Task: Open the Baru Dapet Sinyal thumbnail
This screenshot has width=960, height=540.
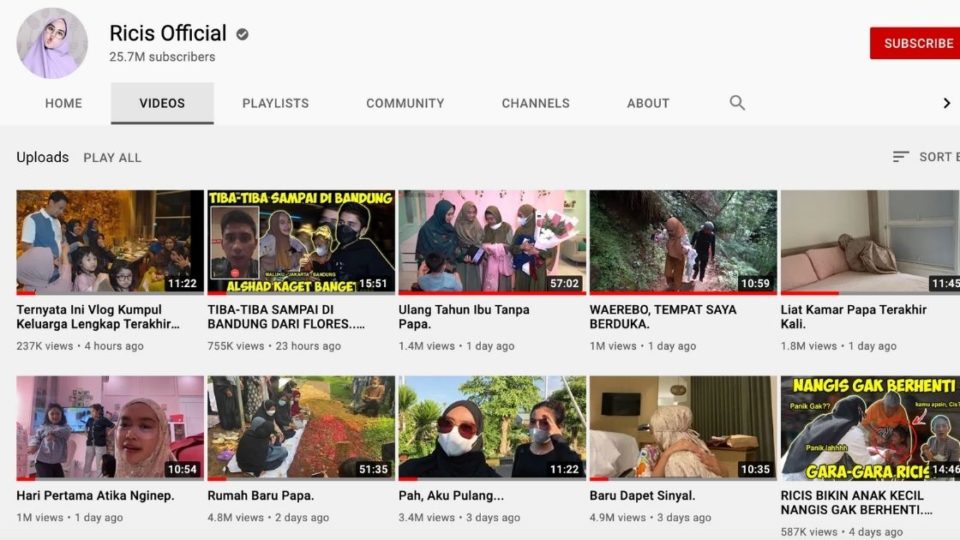Action: pyautogui.click(x=683, y=428)
